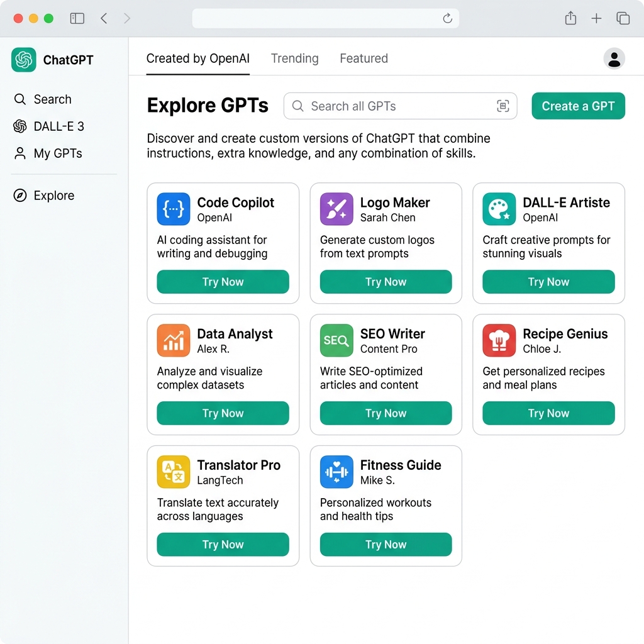644x644 pixels.
Task: Select the Data Analyst title
Action: (235, 334)
